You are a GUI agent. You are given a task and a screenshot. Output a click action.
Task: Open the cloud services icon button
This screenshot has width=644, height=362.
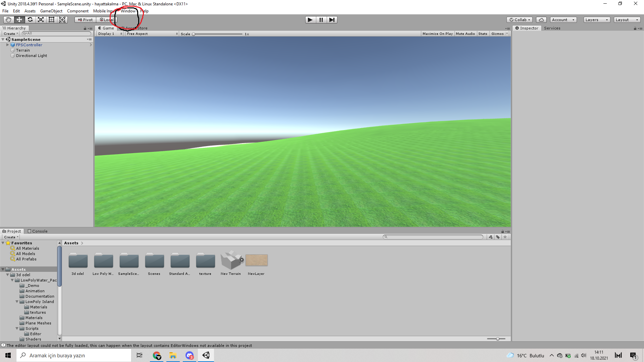pyautogui.click(x=541, y=20)
